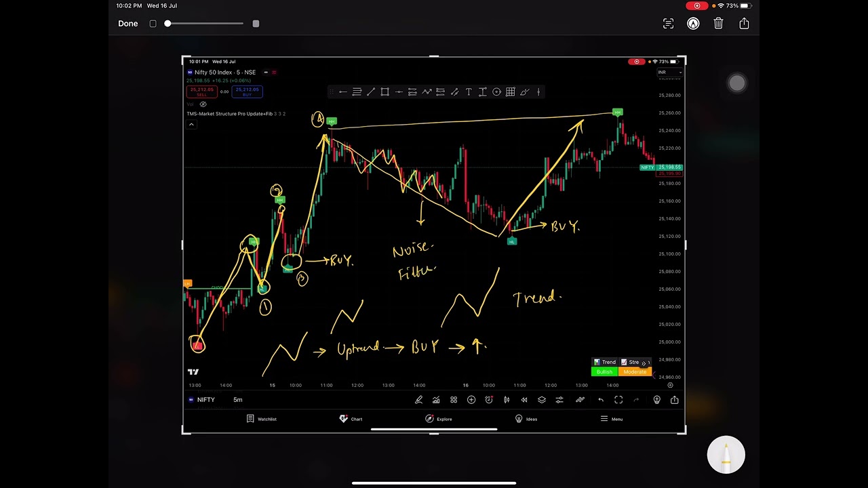Click the slider knob in the top bar
Viewport: 868px width, 488px height.
click(x=167, y=24)
